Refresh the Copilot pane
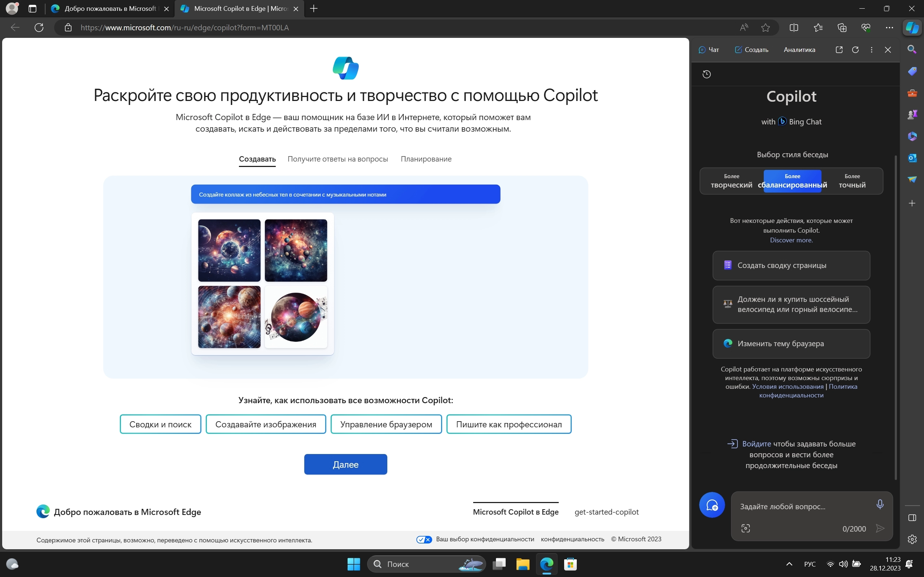The width and height of the screenshot is (924, 577). pos(855,50)
